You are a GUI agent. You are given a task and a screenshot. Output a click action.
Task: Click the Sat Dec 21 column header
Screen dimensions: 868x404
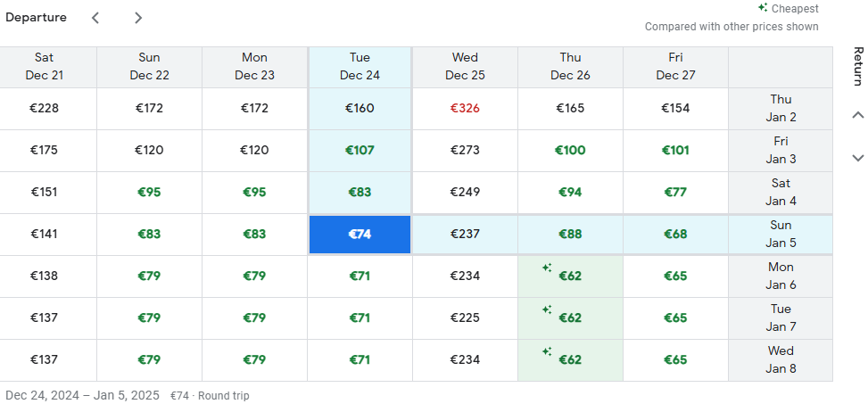pyautogui.click(x=44, y=67)
